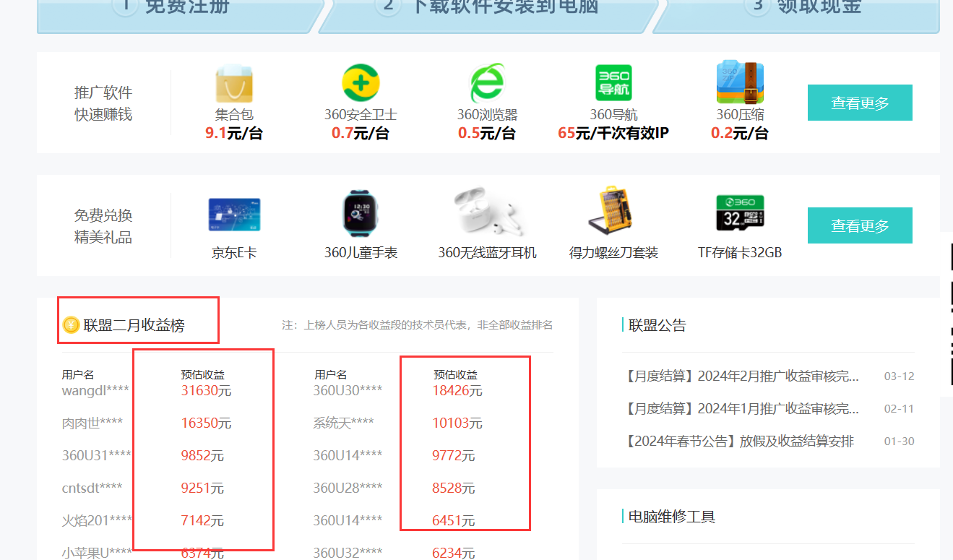Click the 7142元 earnings value
This screenshot has width=953, height=560.
pyautogui.click(x=202, y=520)
